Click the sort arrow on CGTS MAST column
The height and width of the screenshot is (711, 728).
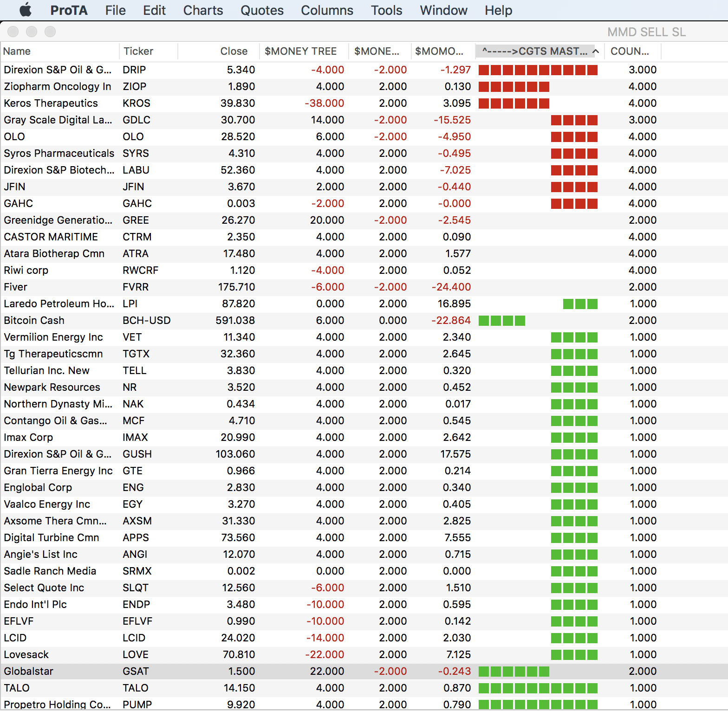[x=596, y=51]
